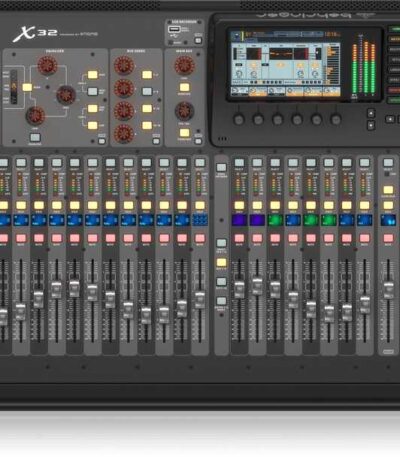
Task: Mute the first purple-labeled strip in the right bank
Action: [239, 238]
